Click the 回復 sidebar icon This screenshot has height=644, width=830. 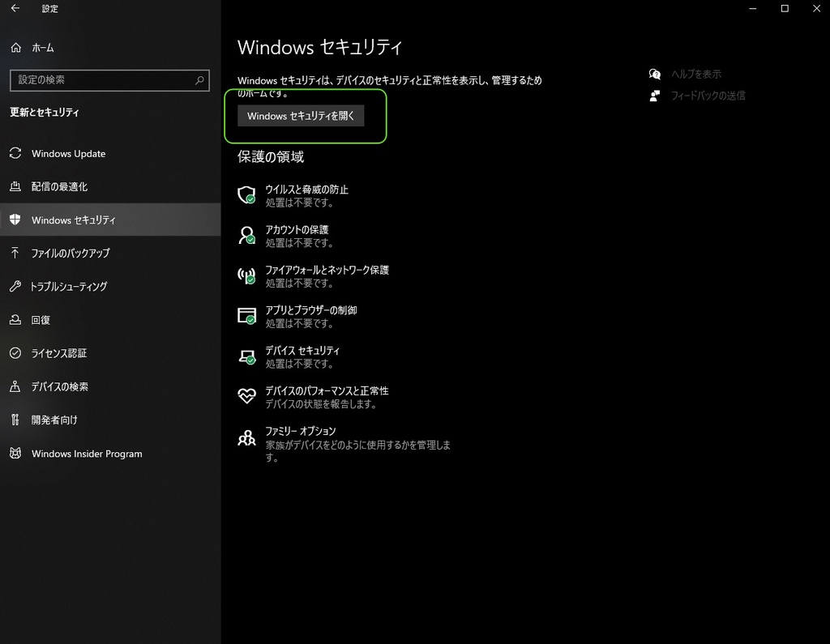coord(15,320)
